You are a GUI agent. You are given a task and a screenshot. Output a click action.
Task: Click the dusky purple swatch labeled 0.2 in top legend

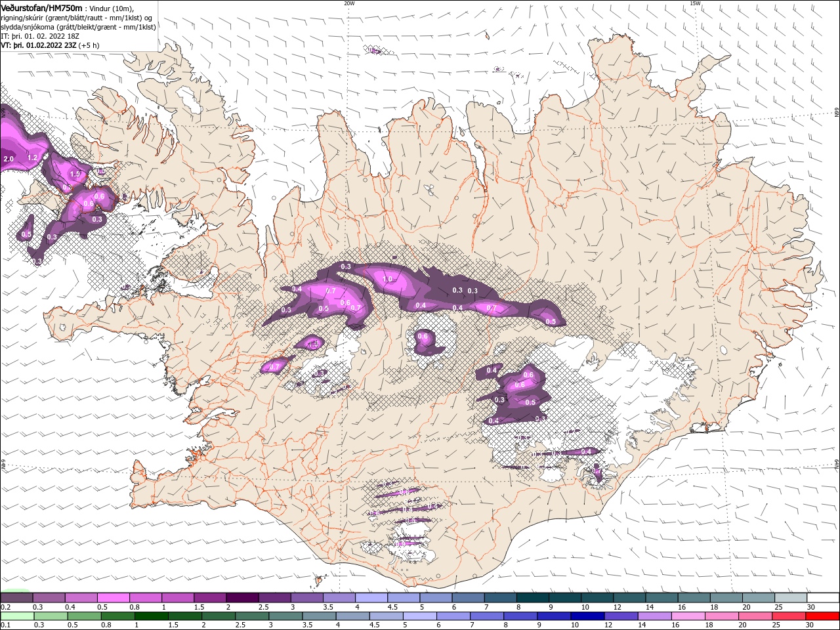click(x=16, y=598)
